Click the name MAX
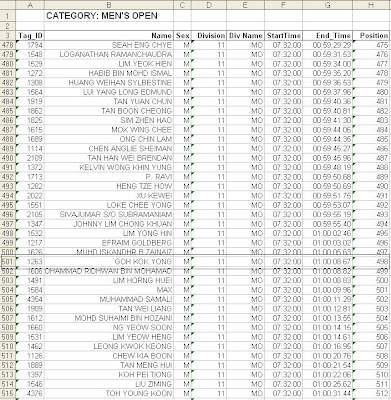 (x=164, y=290)
